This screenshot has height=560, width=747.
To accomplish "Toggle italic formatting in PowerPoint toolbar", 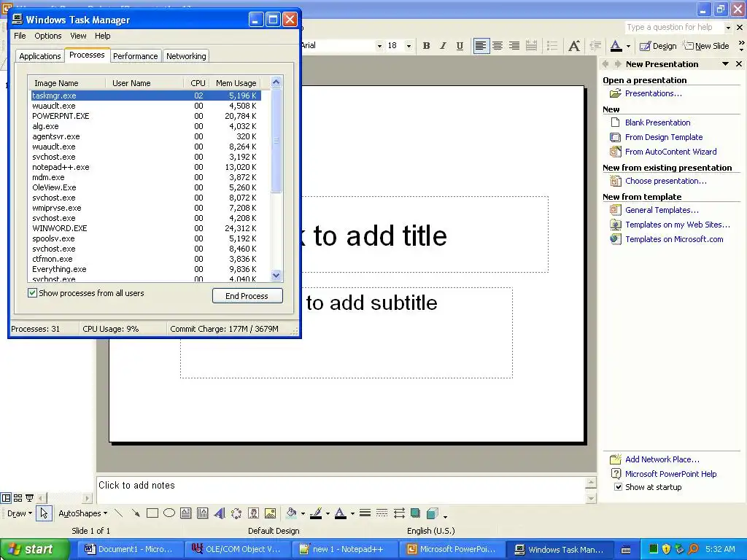I will pyautogui.click(x=443, y=46).
